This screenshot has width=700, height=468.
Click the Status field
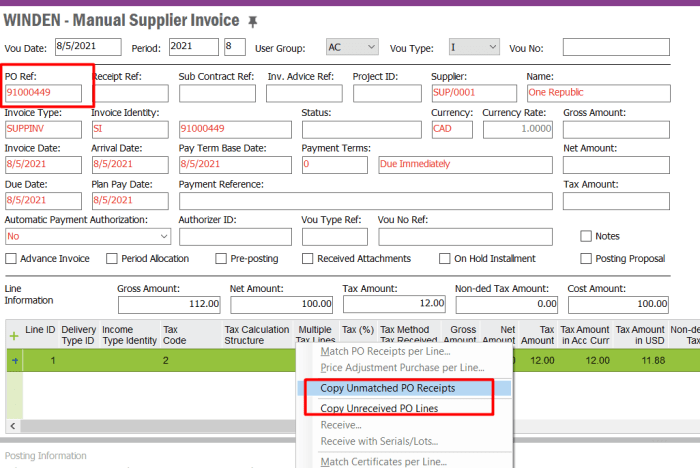pos(362,130)
